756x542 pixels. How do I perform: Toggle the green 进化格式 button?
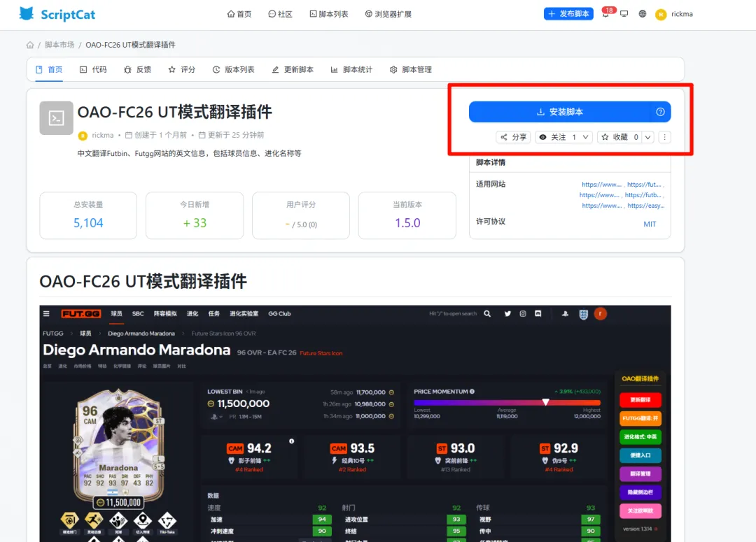pos(640,437)
